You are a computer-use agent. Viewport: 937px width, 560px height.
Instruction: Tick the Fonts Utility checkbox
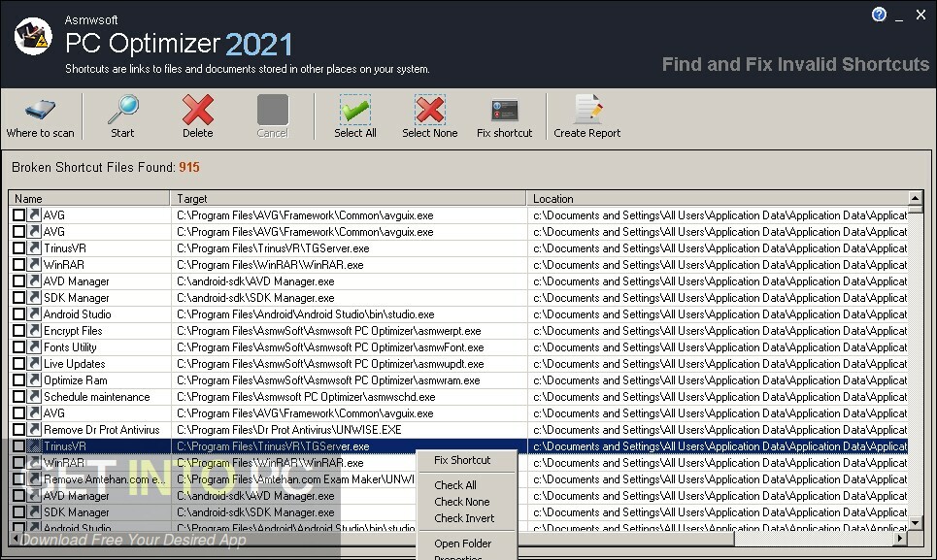pos(19,346)
